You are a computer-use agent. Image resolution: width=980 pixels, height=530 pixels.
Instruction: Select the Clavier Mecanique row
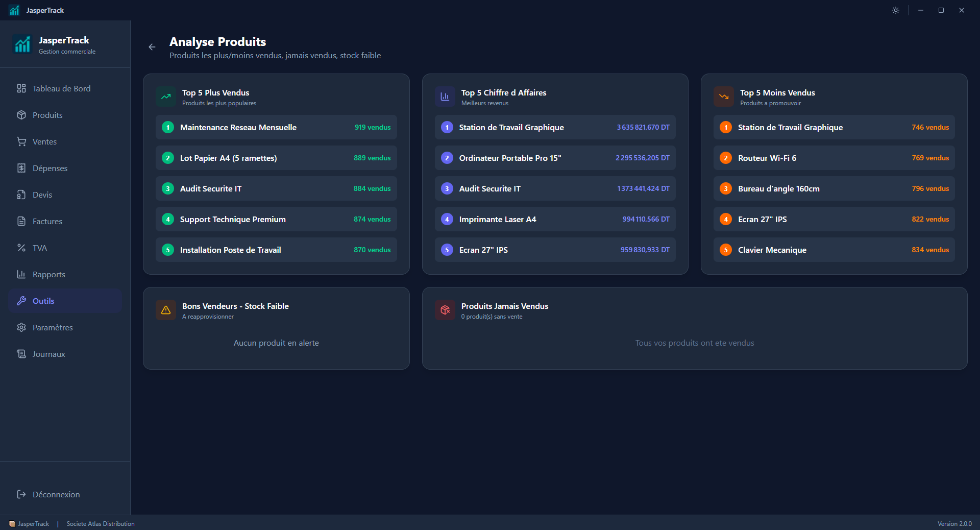(x=834, y=250)
